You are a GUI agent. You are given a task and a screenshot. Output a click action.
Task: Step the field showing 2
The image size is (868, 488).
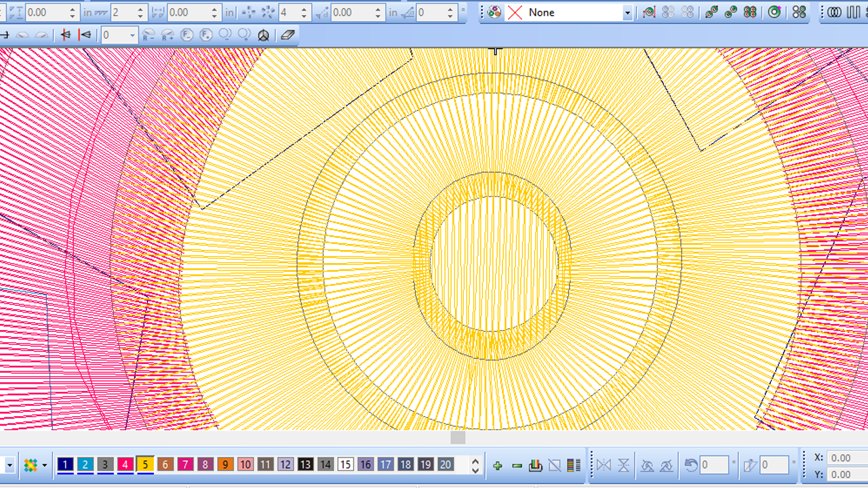tap(140, 13)
